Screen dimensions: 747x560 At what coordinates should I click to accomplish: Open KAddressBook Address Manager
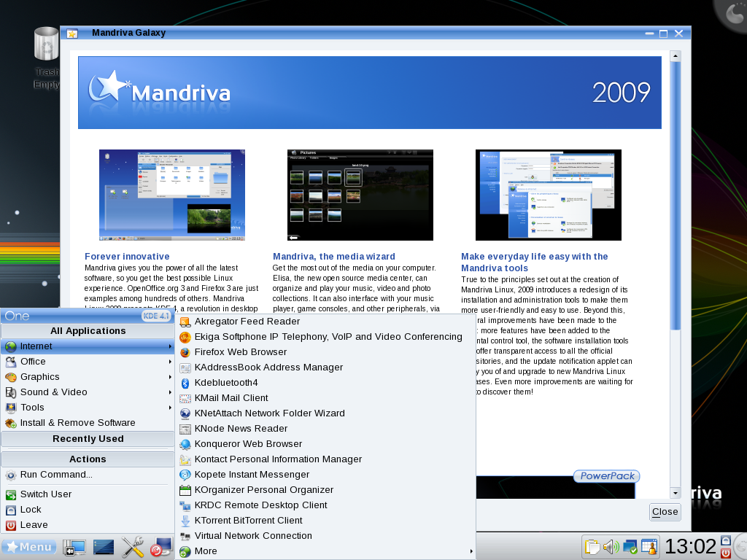(x=326, y=367)
